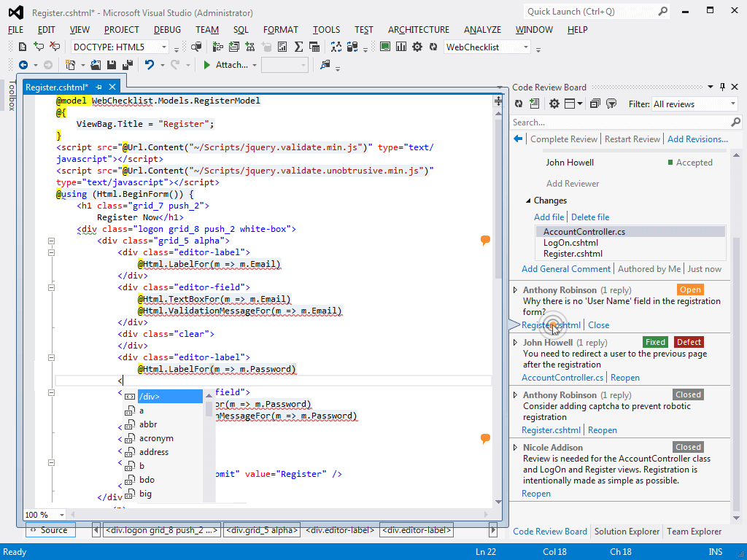Open the DOCTYPE: HTML5 dropdown

click(x=163, y=47)
